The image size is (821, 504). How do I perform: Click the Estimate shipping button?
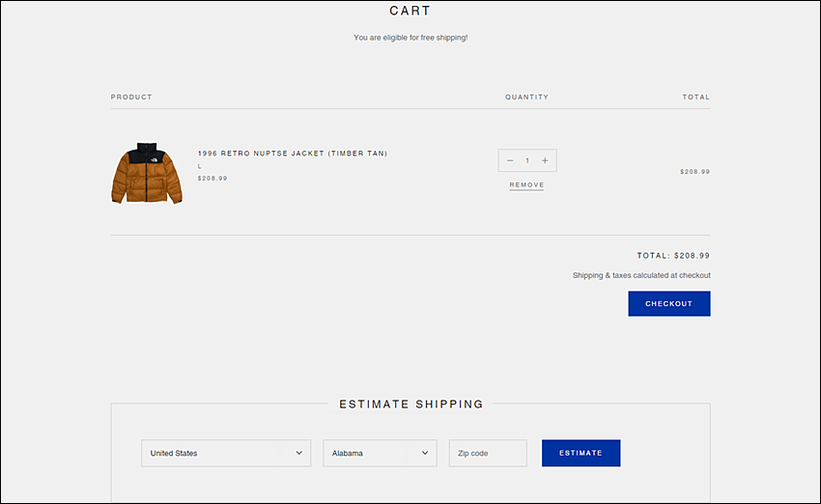[x=580, y=453]
